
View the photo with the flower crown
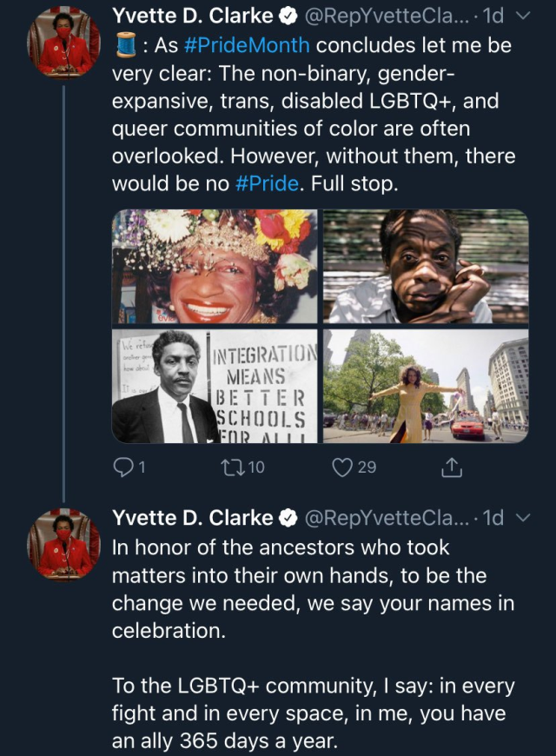[x=215, y=266]
